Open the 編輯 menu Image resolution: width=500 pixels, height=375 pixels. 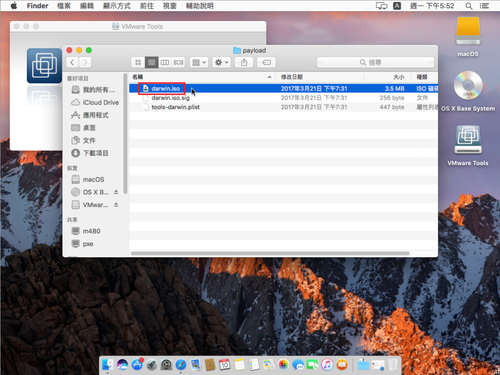pos(87,6)
